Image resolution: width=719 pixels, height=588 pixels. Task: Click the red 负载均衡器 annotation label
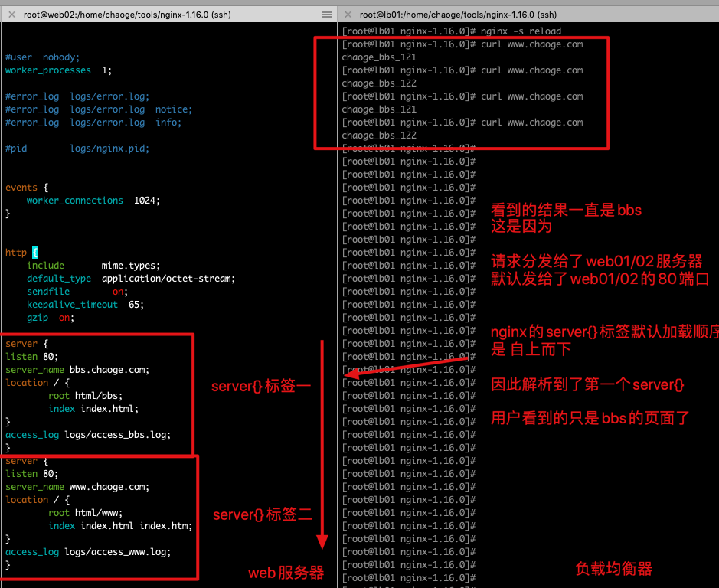613,569
